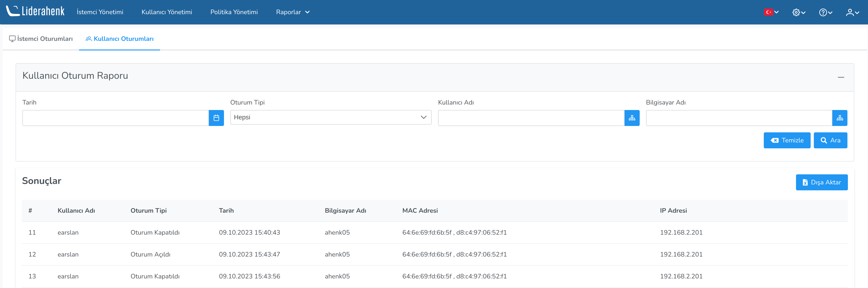Open Politika Yönetimi from navbar

click(234, 12)
